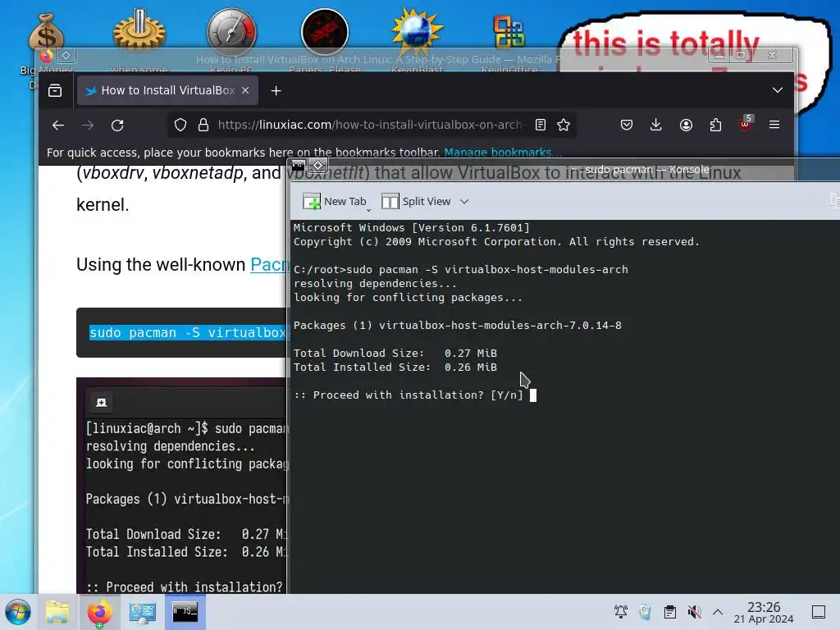Expand Firefox's tab list dropdown arrow
840x630 pixels.
pyautogui.click(x=778, y=90)
